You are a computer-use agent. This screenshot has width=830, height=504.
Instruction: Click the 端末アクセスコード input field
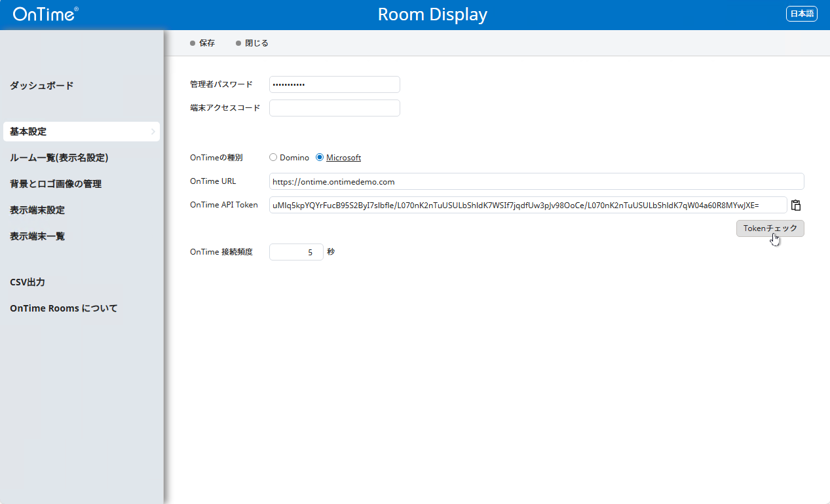coord(334,108)
